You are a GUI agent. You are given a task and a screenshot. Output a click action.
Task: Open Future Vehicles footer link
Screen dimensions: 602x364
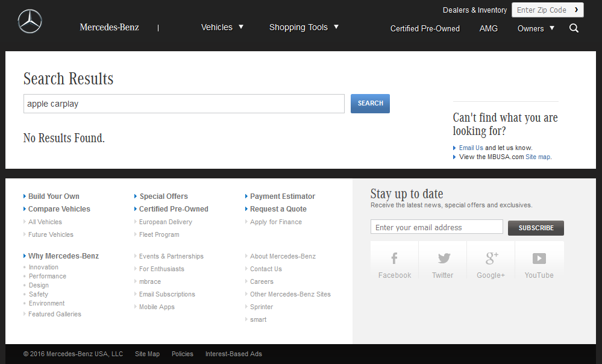(51, 234)
